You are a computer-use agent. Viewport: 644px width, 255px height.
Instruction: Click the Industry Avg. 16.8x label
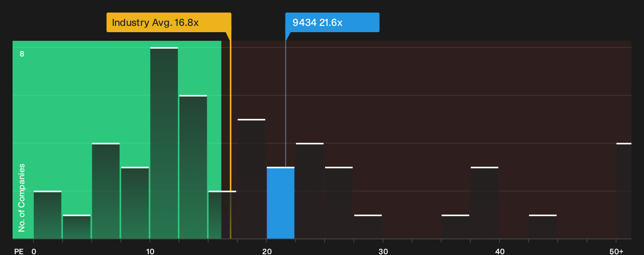(169, 22)
